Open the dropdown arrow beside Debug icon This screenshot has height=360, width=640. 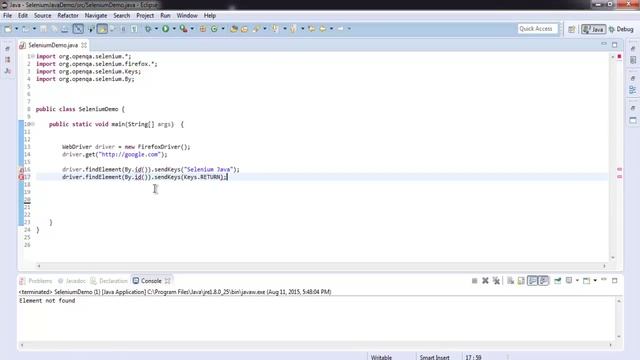[x=156, y=29]
